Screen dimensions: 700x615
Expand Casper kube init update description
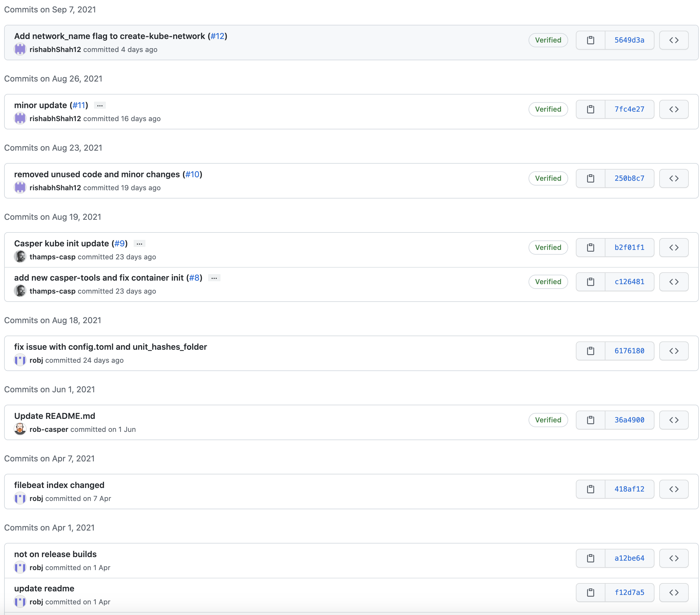point(140,244)
